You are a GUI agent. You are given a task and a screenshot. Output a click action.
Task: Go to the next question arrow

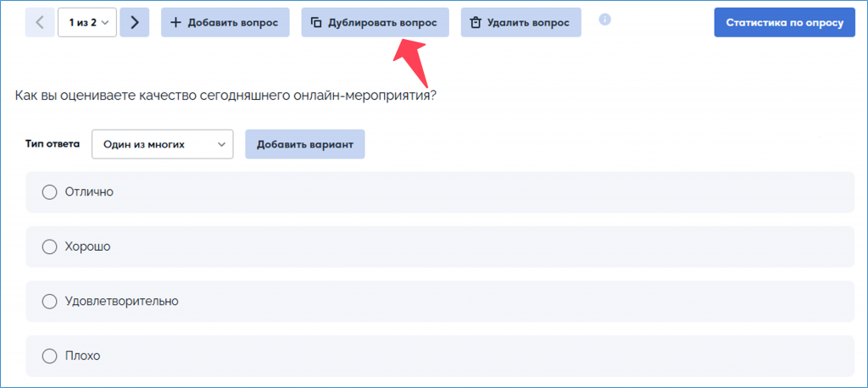135,23
